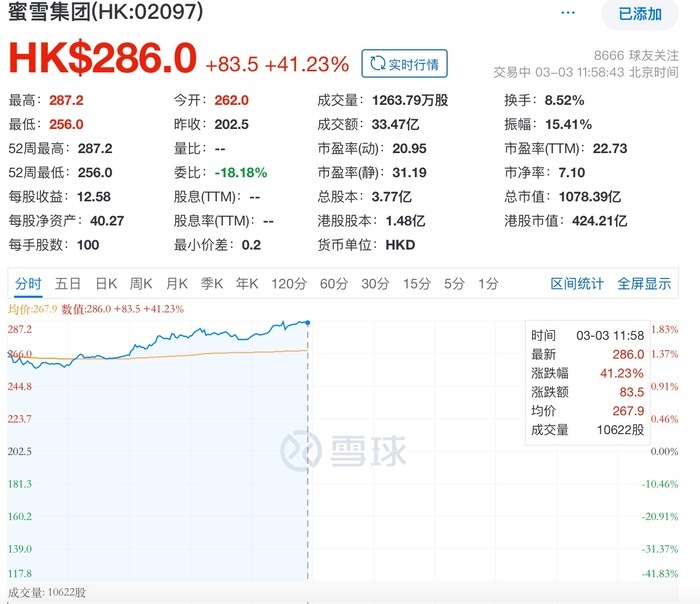Click the 市盈率(TTM) value 22.73
The height and width of the screenshot is (604, 700).
pyautogui.click(x=610, y=149)
